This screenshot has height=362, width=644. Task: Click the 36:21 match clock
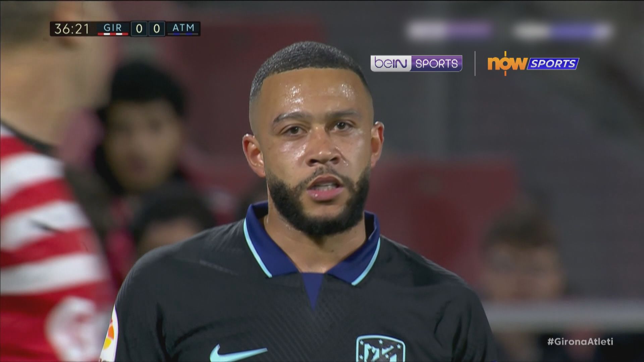point(72,29)
